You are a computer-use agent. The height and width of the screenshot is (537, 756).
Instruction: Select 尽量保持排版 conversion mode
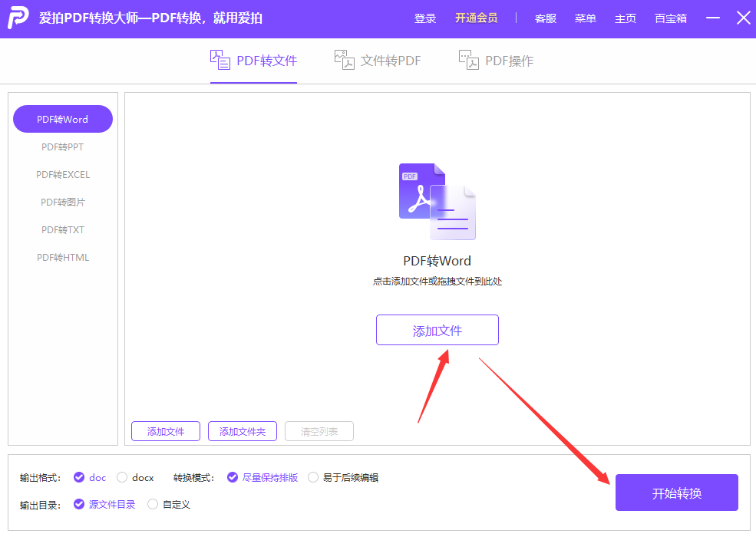coord(262,477)
